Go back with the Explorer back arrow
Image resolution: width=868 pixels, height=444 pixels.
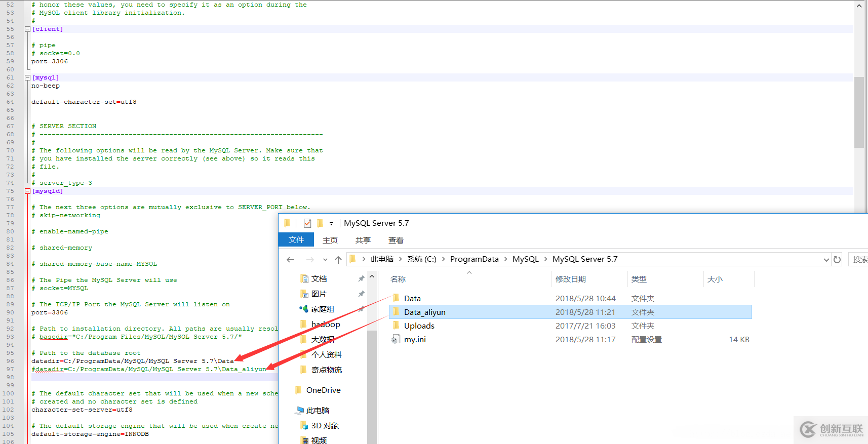tap(291, 260)
